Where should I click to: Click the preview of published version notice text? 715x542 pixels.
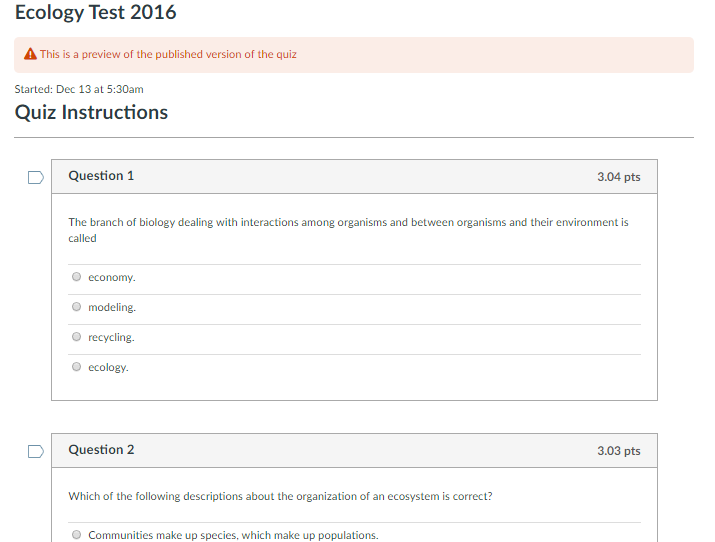point(168,54)
